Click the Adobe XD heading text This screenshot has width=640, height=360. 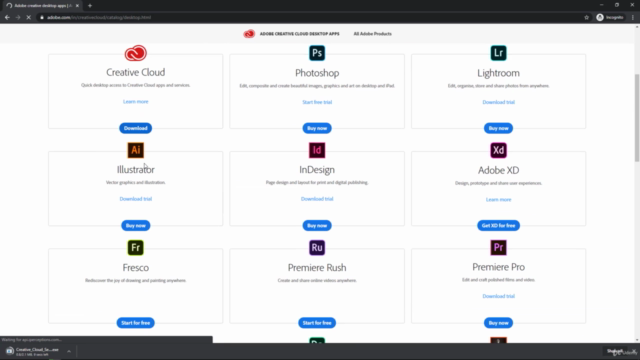point(498,170)
